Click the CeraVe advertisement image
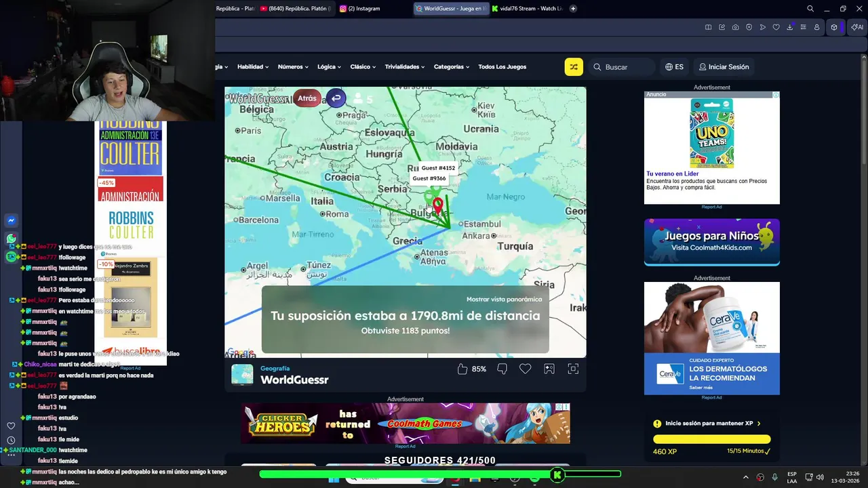The image size is (868, 488). (711, 338)
